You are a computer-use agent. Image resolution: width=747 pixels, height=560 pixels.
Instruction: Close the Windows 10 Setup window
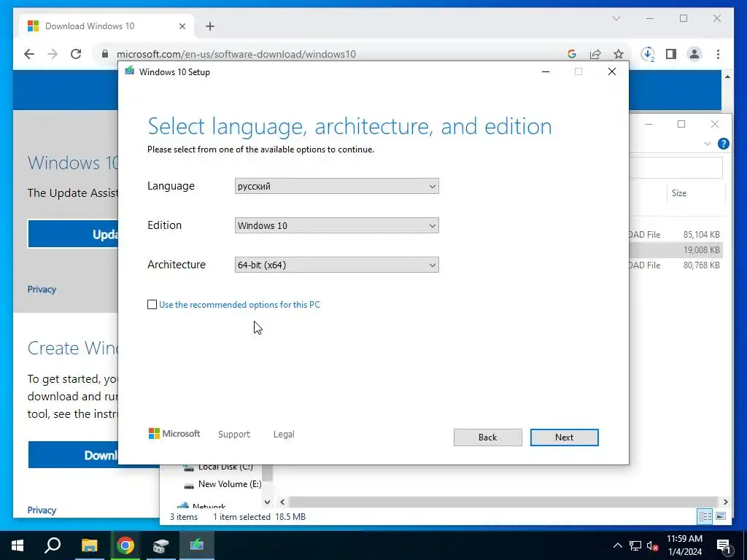click(x=612, y=71)
